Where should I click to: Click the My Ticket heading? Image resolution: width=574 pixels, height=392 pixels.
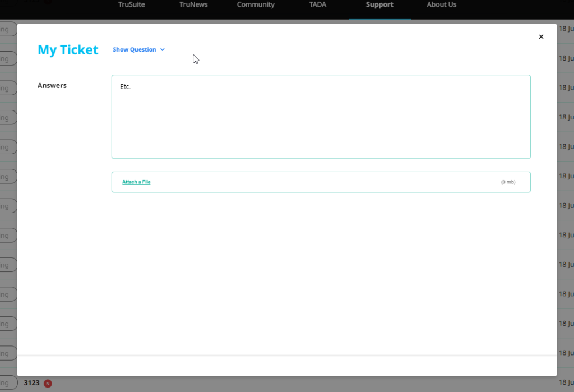click(x=68, y=50)
